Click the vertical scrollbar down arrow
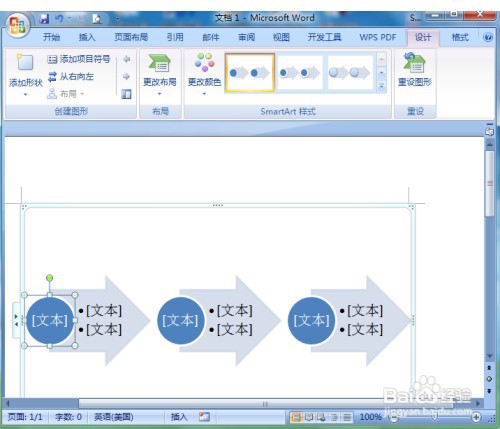The image size is (500, 429). (x=489, y=356)
